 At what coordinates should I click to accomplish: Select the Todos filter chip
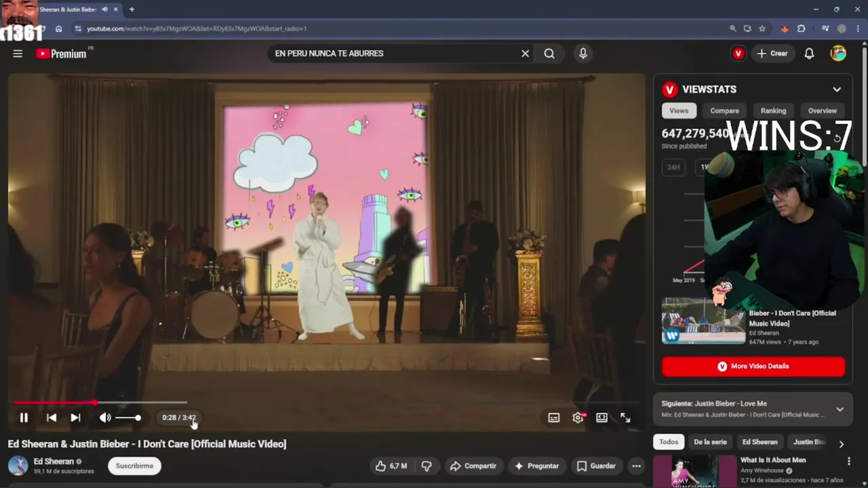[x=669, y=442]
